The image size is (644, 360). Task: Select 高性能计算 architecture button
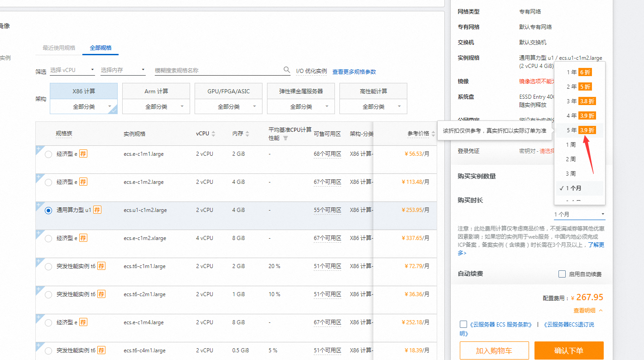[x=373, y=91]
